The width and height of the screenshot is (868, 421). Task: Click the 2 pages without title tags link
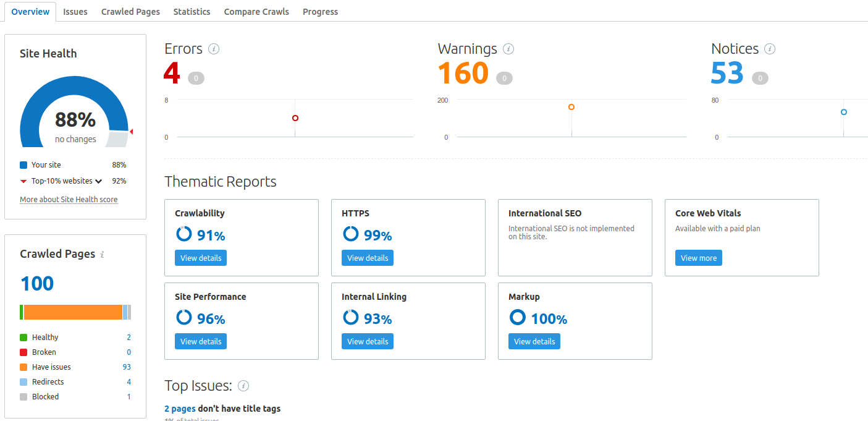coord(179,409)
